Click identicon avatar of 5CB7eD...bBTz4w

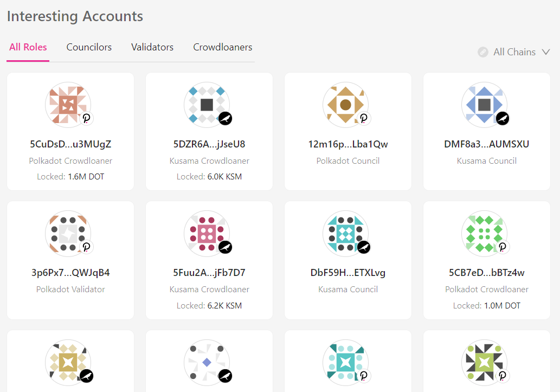click(x=484, y=233)
